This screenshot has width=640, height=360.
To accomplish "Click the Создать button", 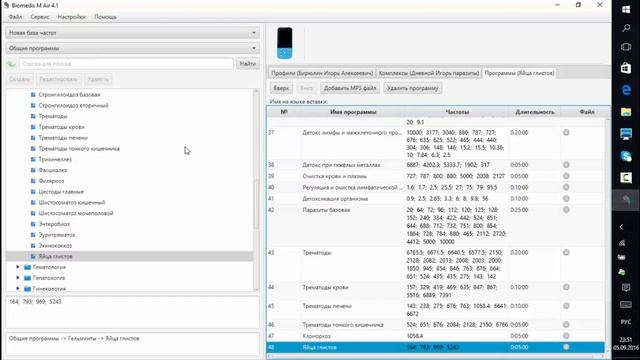I will click(x=20, y=79).
